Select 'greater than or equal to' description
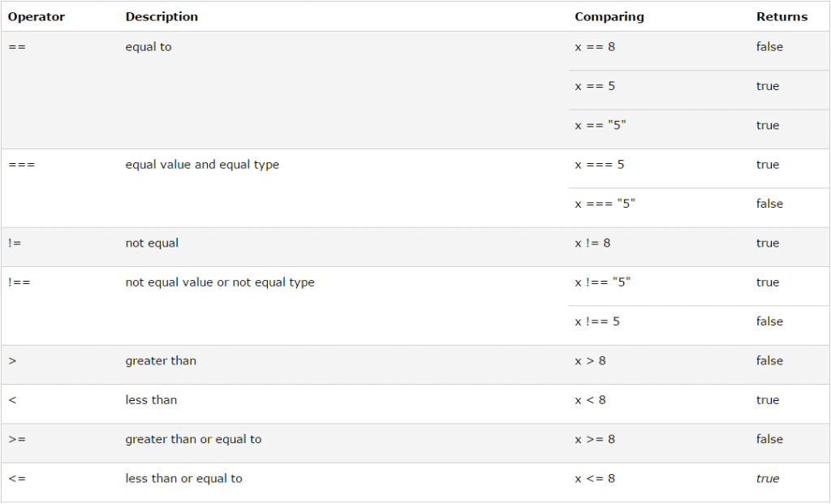Viewport: 831px width, 504px height. 193,439
